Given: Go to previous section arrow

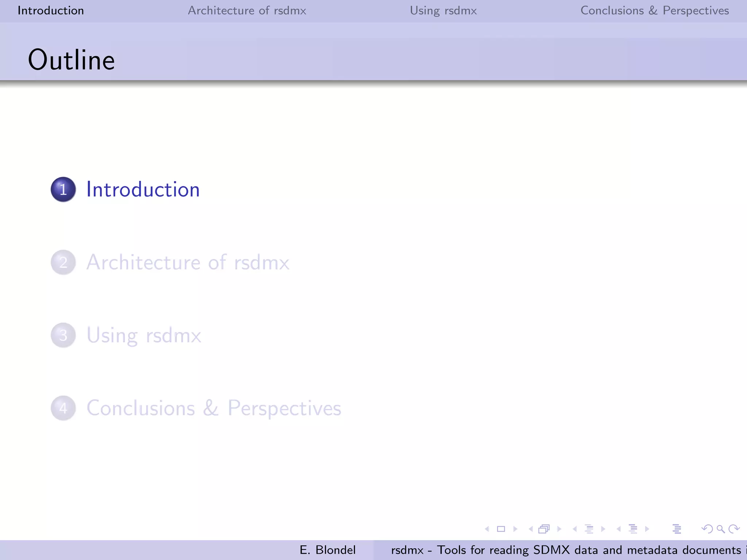Looking at the screenshot, I should [619, 529].
